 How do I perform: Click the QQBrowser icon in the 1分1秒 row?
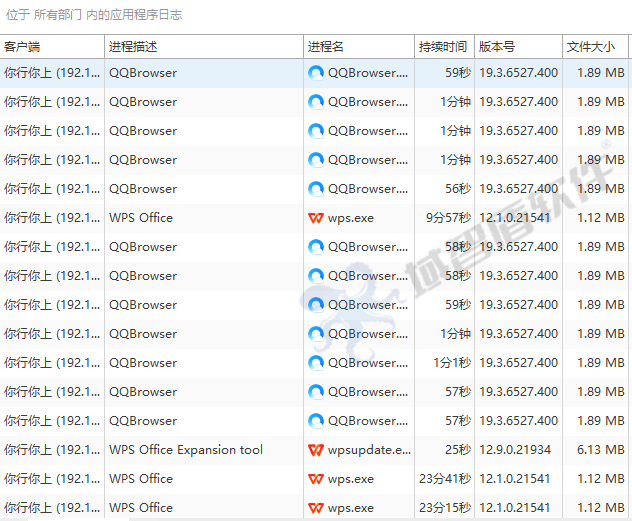pos(316,363)
